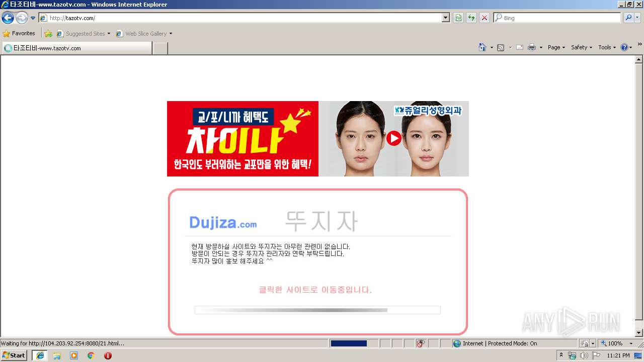Click the redirecting message in pink text
The image size is (644, 362).
(315, 290)
